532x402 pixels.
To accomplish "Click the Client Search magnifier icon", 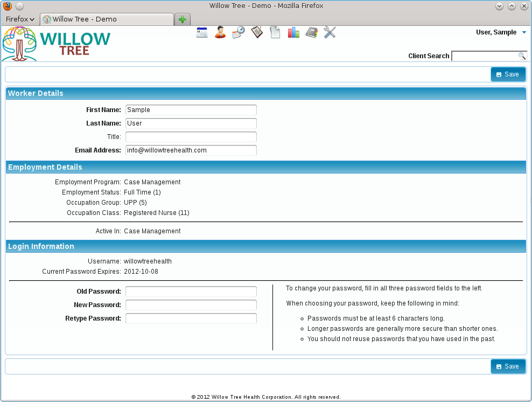I will click(x=522, y=56).
